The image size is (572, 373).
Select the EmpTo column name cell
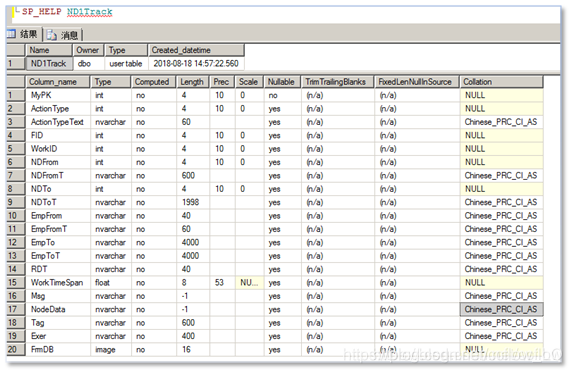pyautogui.click(x=58, y=242)
